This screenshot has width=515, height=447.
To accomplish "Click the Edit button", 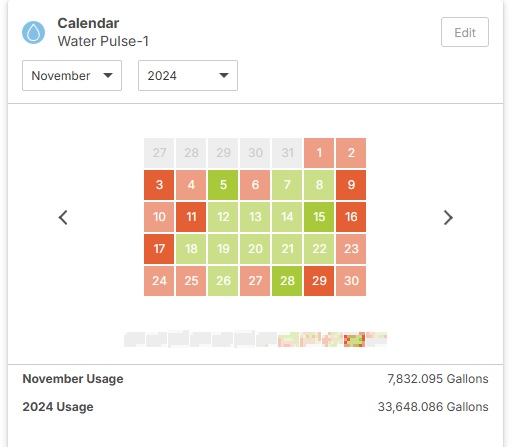I will (465, 32).
